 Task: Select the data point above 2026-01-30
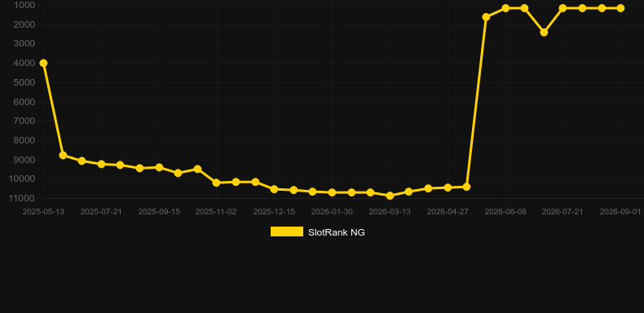coord(332,192)
